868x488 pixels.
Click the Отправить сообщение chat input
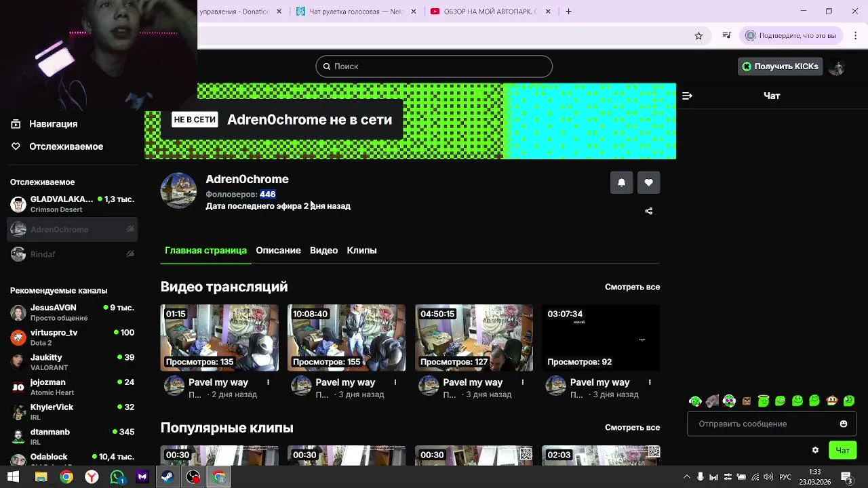point(772,424)
